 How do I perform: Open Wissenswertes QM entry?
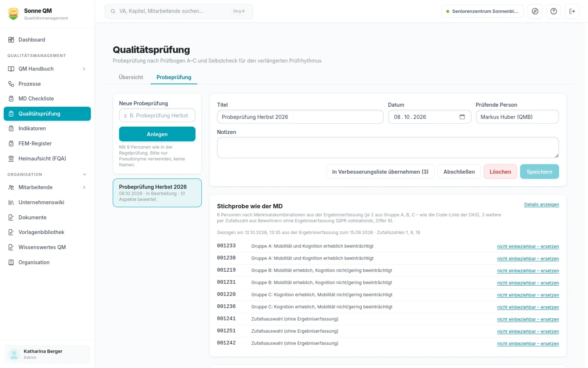pyautogui.click(x=47, y=247)
